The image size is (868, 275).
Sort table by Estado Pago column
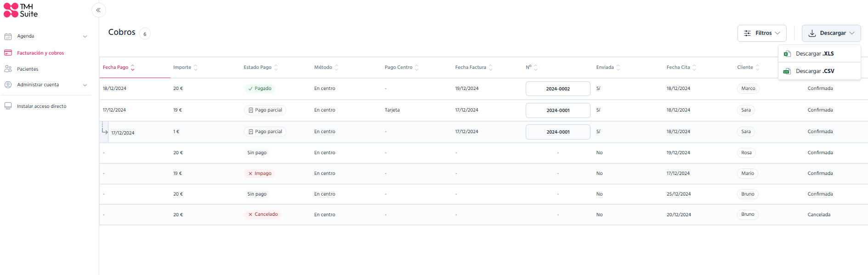[261, 67]
